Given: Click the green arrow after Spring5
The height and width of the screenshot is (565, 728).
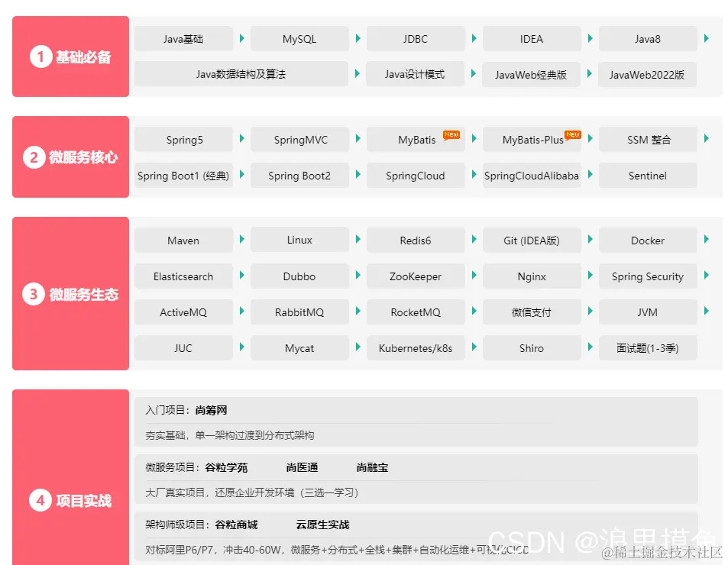Looking at the screenshot, I should coord(242,138).
